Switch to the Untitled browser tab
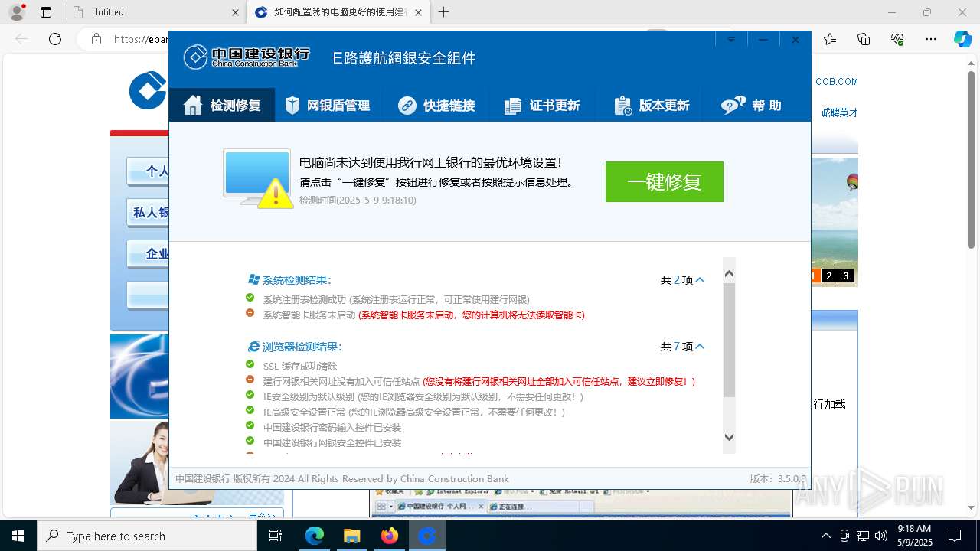The height and width of the screenshot is (551, 980). [x=152, y=12]
